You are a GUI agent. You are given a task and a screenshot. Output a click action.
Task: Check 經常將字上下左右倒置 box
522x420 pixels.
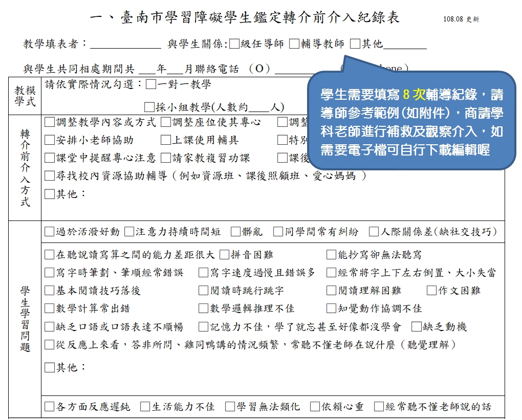tap(331, 273)
